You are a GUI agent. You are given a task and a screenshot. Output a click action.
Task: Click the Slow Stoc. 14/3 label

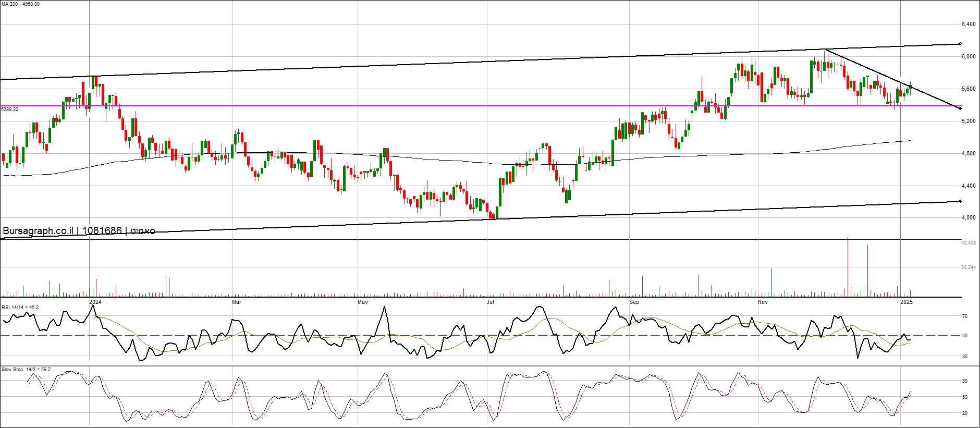click(x=26, y=370)
